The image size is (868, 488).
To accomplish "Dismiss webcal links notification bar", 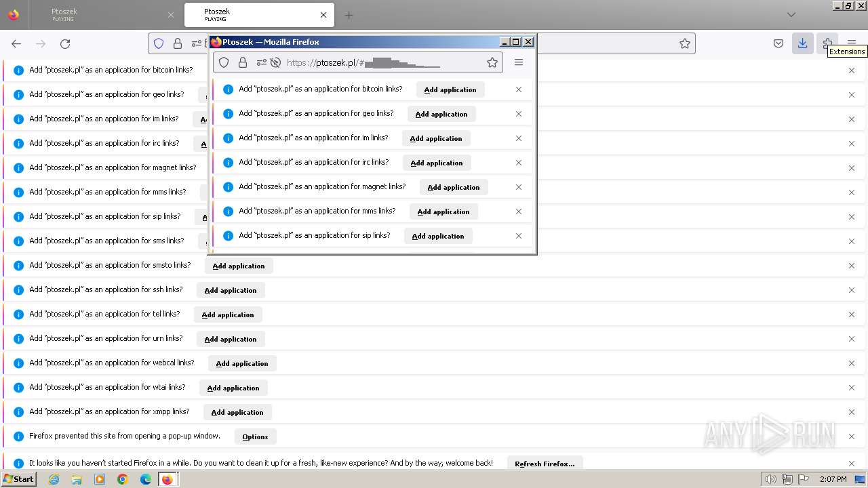I will tap(852, 363).
